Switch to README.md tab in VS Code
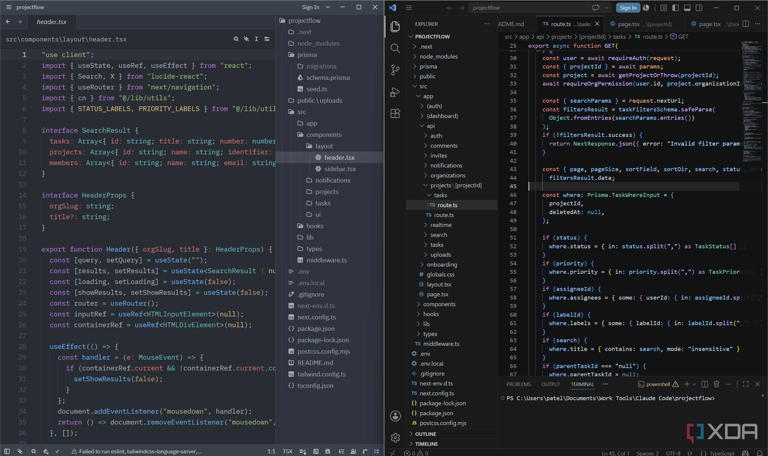The height and width of the screenshot is (456, 768). [511, 24]
